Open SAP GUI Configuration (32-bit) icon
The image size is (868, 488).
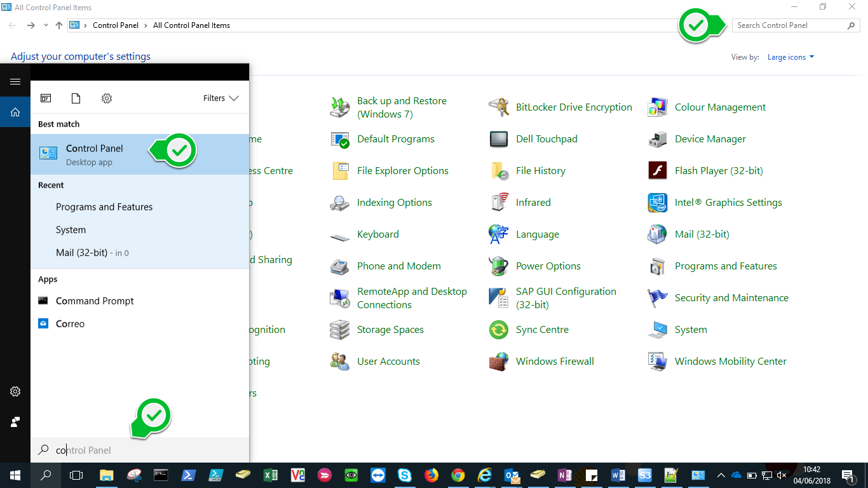tap(499, 298)
